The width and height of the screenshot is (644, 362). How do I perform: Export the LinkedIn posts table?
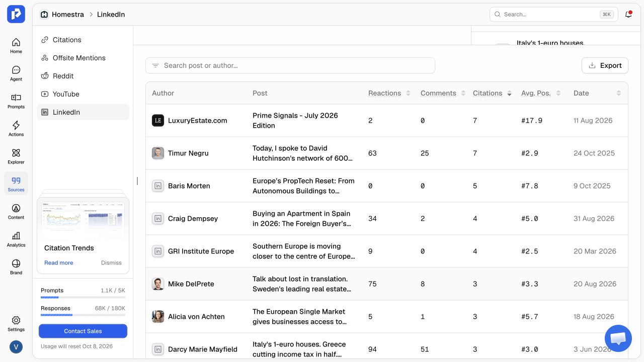point(605,65)
